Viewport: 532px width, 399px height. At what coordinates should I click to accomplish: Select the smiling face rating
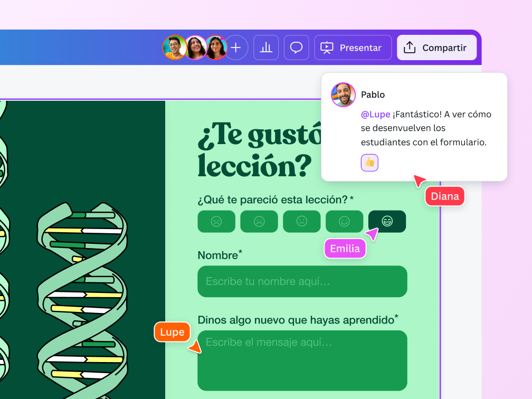[344, 221]
